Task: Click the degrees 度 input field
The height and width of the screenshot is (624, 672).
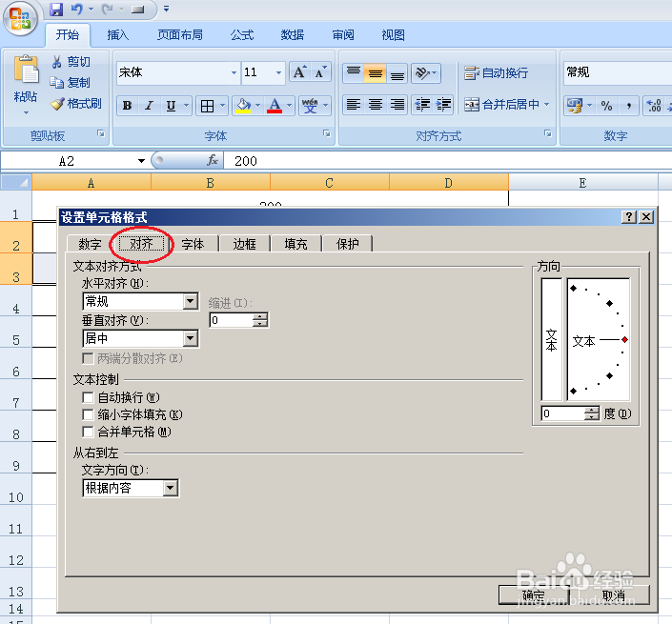Action: pyautogui.click(x=562, y=413)
